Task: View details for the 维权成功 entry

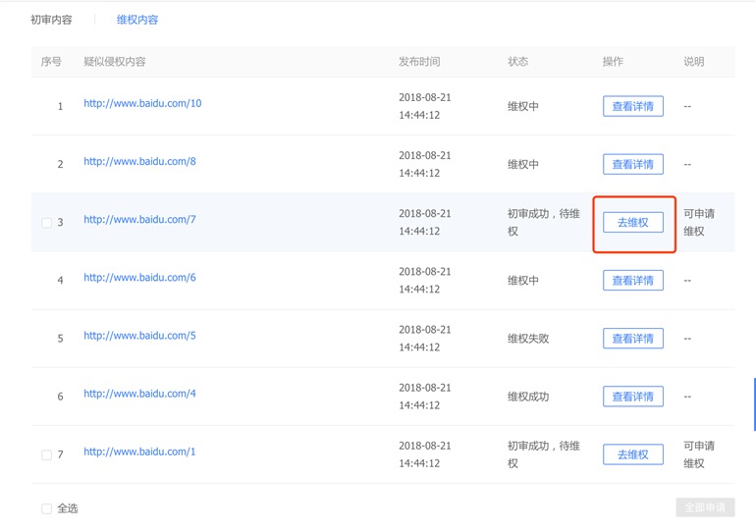Action: tap(632, 397)
